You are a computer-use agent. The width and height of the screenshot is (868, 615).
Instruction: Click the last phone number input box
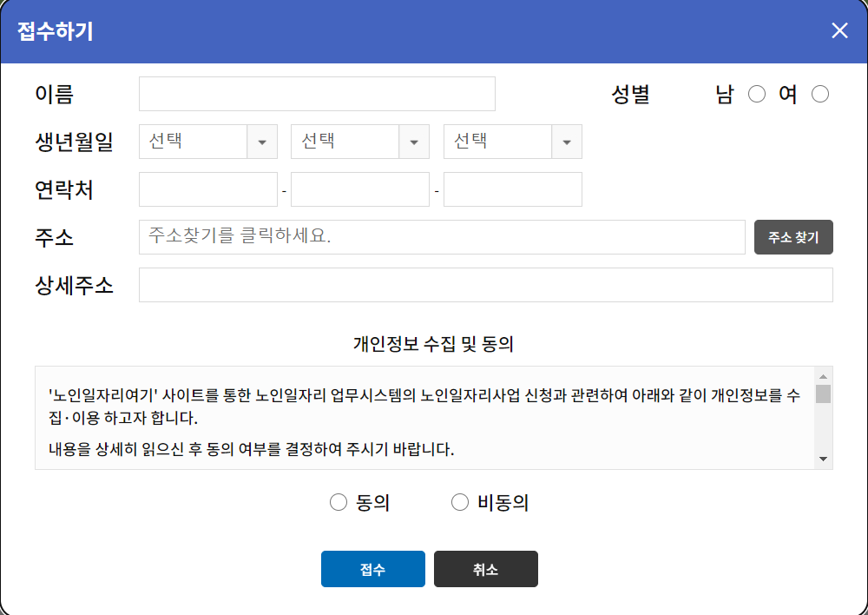[x=512, y=188]
